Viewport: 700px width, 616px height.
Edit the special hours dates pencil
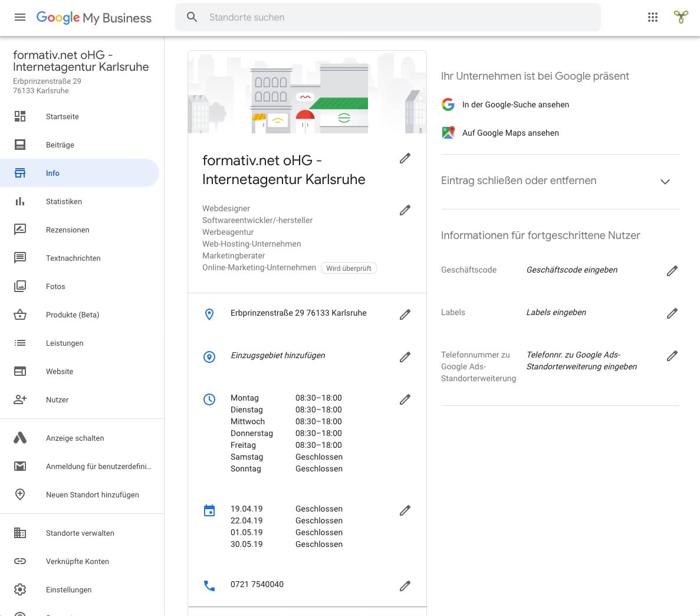[405, 510]
